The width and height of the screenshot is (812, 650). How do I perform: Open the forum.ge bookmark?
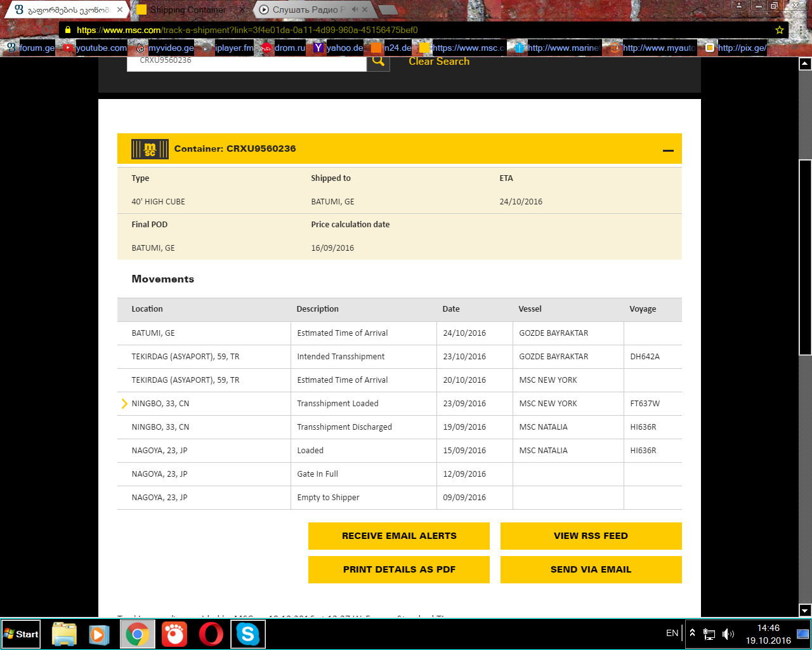click(31, 48)
